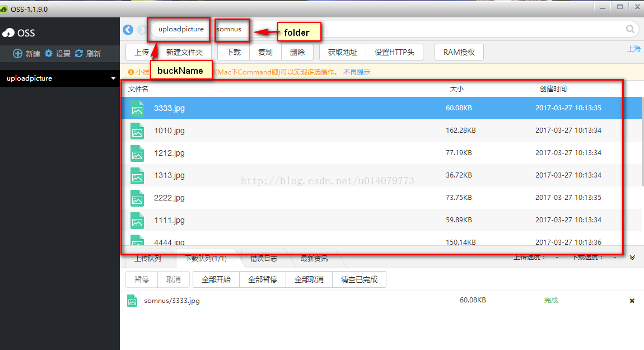Click the 新建 plus icon in sidebar
The image size is (644, 350).
click(x=17, y=53)
